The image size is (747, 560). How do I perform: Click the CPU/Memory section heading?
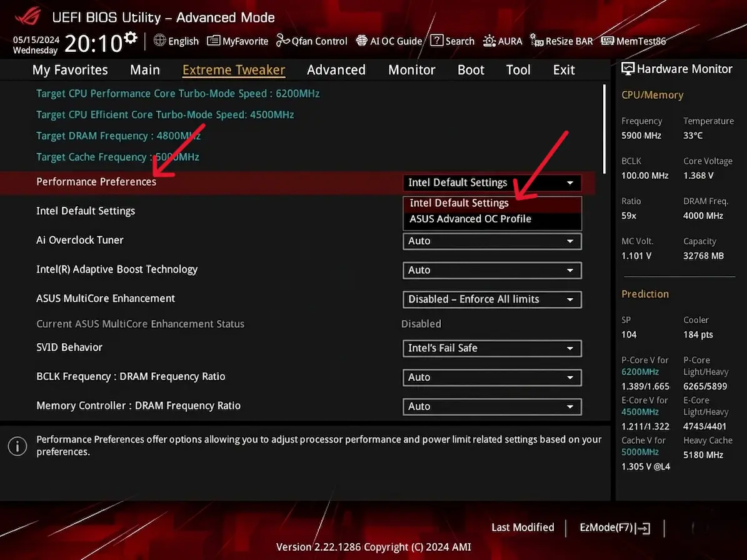click(x=652, y=95)
